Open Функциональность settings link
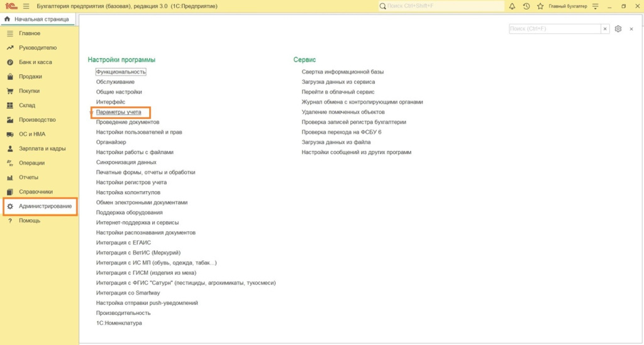The width and height of the screenshot is (644, 345). tap(121, 72)
